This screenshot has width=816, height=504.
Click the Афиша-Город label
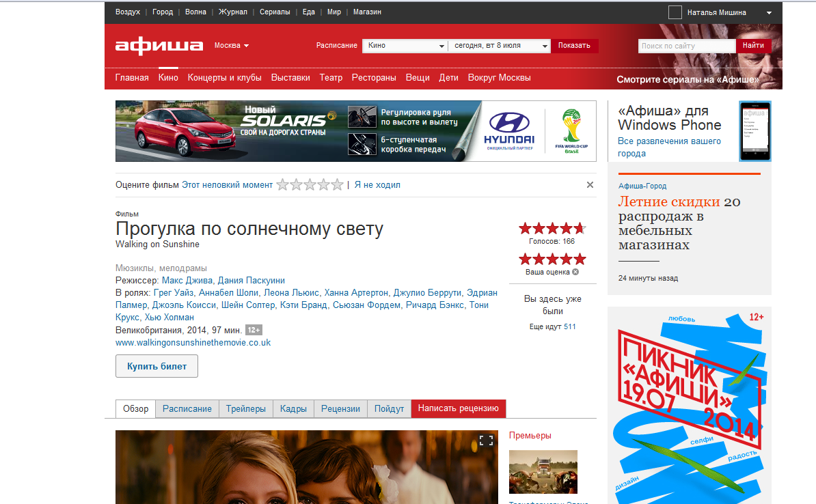tap(642, 186)
